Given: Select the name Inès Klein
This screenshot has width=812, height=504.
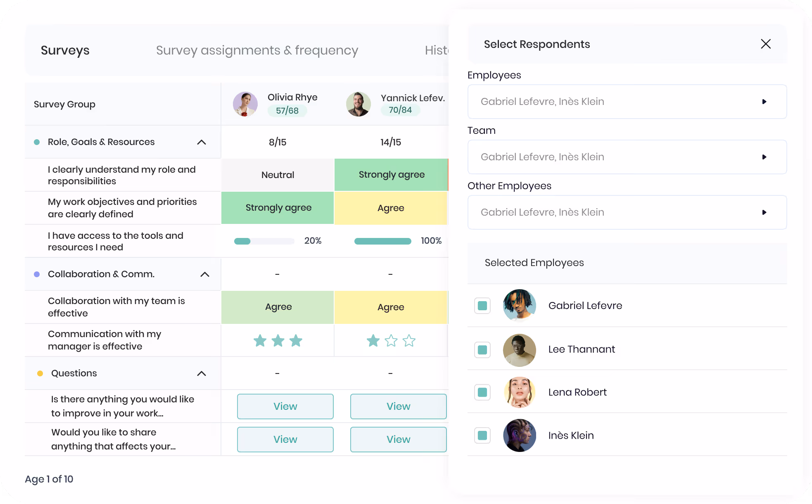Looking at the screenshot, I should (571, 435).
